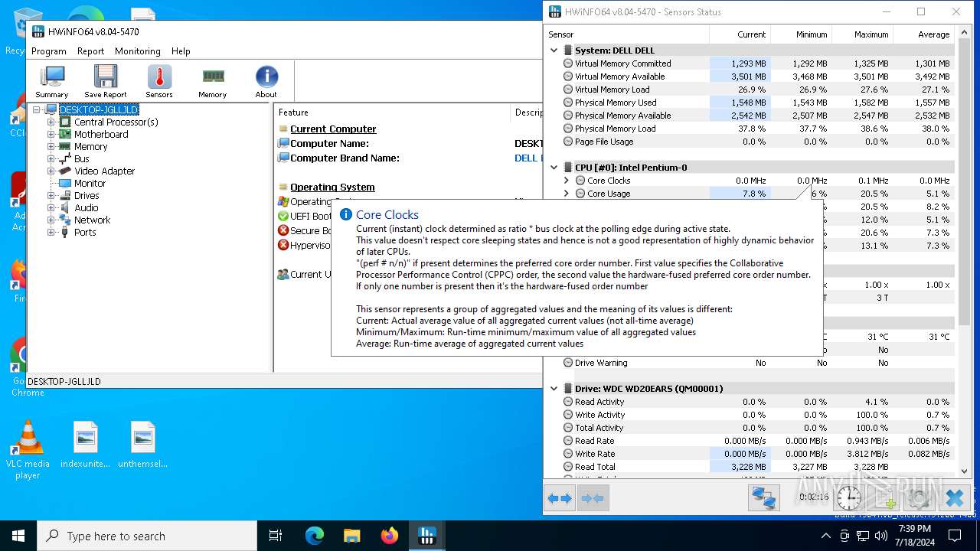The image size is (980, 551).
Task: Collapse the System: DELL DELL sensor group
Action: [x=554, y=51]
